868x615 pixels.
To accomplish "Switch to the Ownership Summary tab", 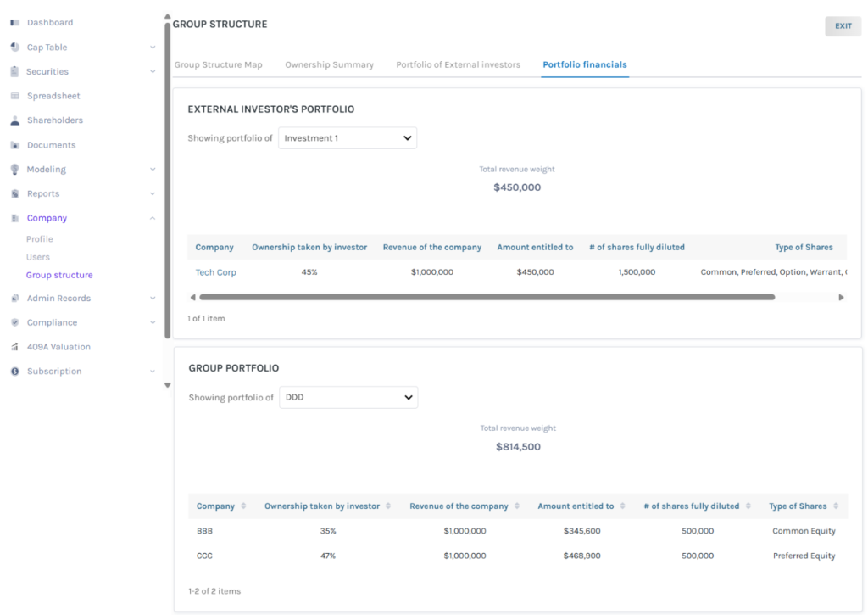I will click(x=328, y=64).
